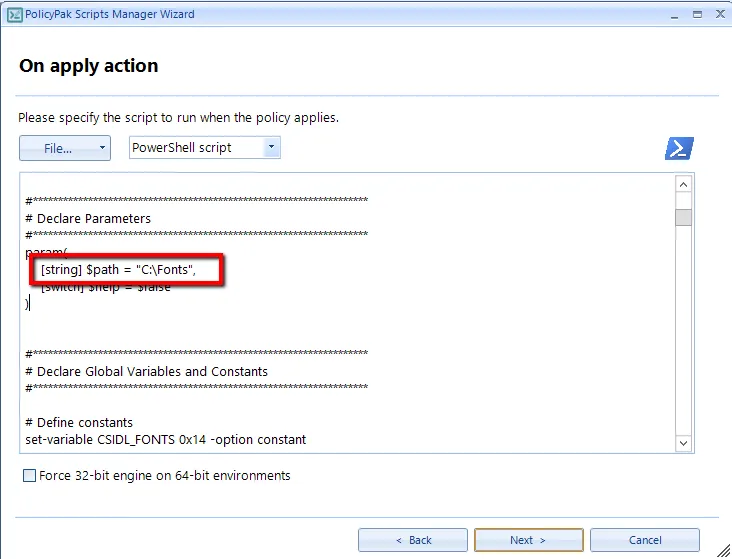
Task: Click the set-variable CSIDL_FONTS script line
Action: pos(165,439)
